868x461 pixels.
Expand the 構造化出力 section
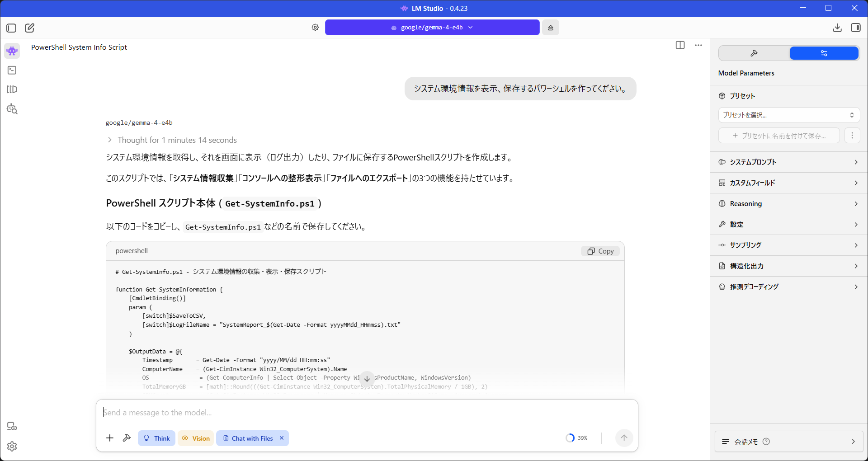789,266
